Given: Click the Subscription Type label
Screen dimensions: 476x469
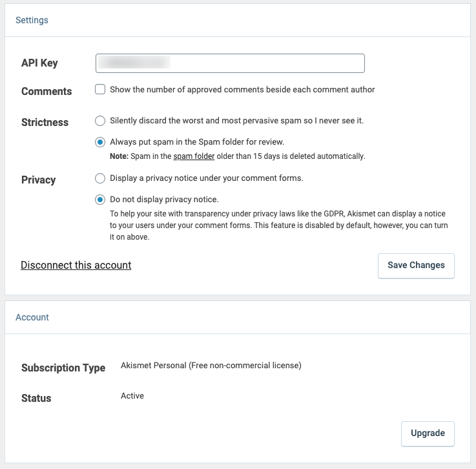Looking at the screenshot, I should [63, 368].
